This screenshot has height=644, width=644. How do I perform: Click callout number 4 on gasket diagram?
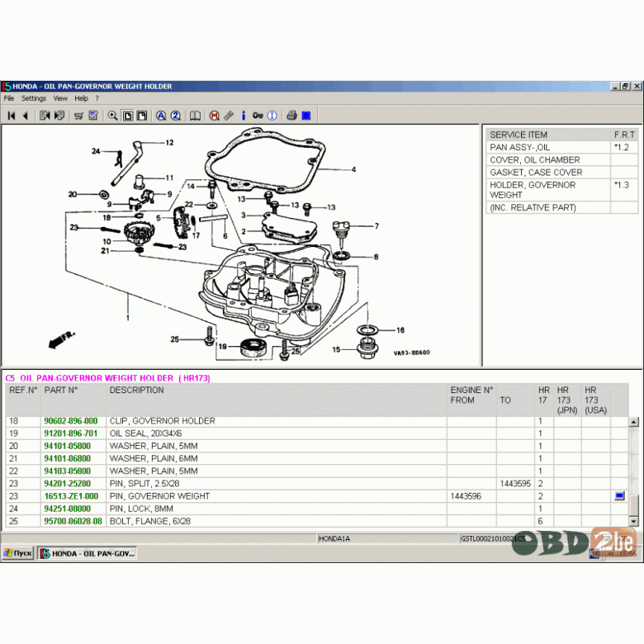[353, 169]
